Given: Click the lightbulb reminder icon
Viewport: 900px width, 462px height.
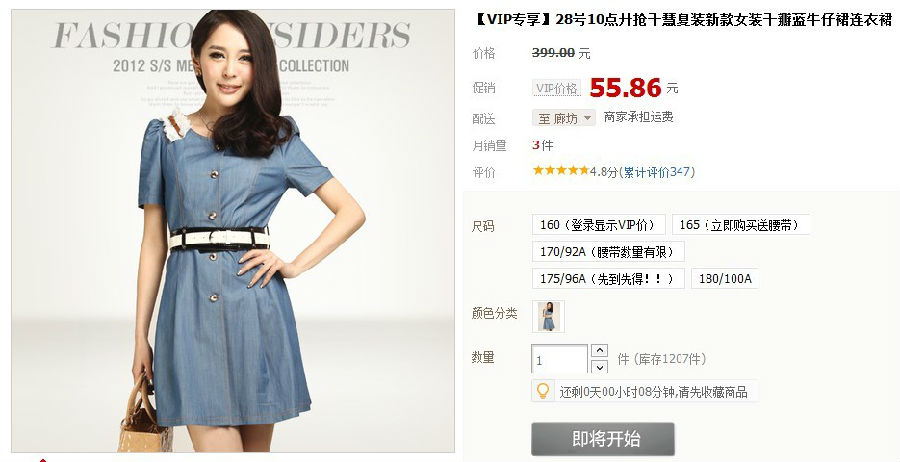Looking at the screenshot, I should point(542,391).
